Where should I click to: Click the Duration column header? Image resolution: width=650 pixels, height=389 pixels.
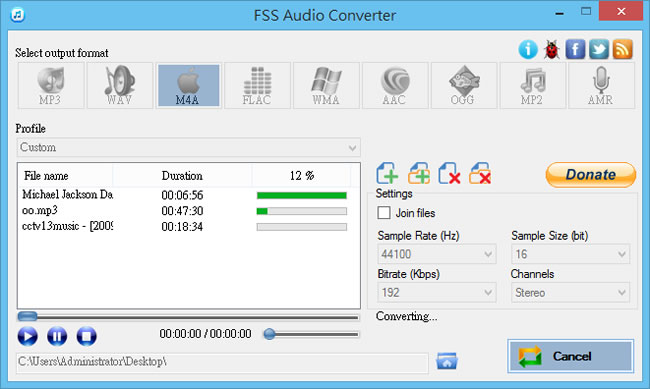182,176
